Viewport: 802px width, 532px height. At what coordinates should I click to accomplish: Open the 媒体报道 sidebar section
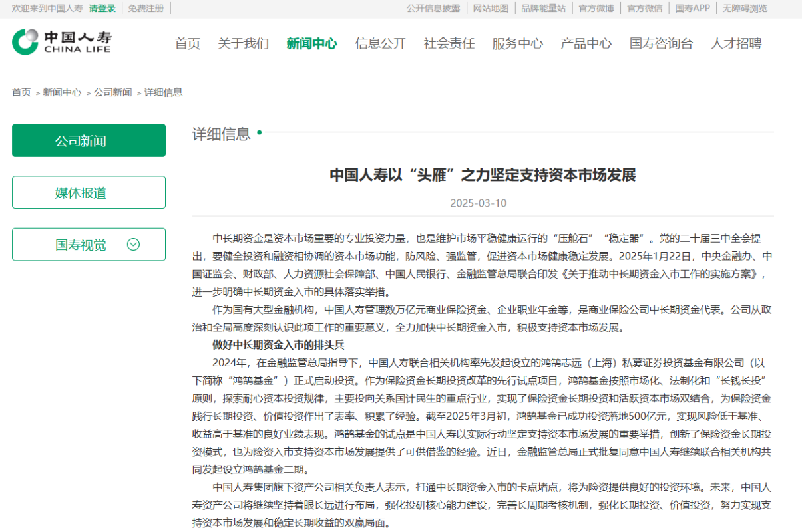[x=89, y=193]
